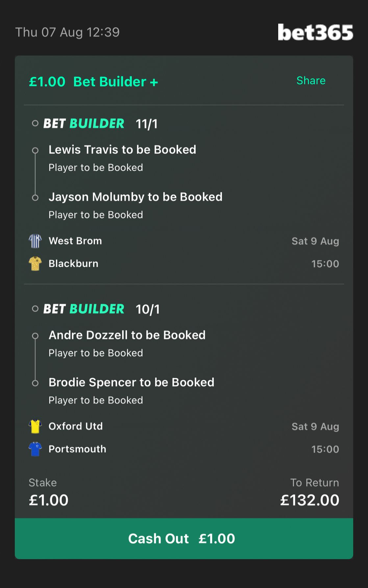Viewport: 368px width, 588px height.
Task: Click the circle beside Jayson Molumby selection
Action: click(35, 198)
